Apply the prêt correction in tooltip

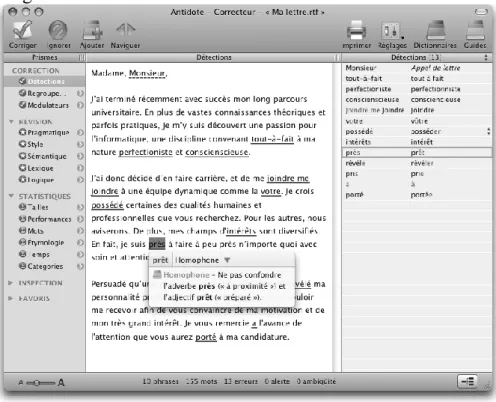coord(160,260)
